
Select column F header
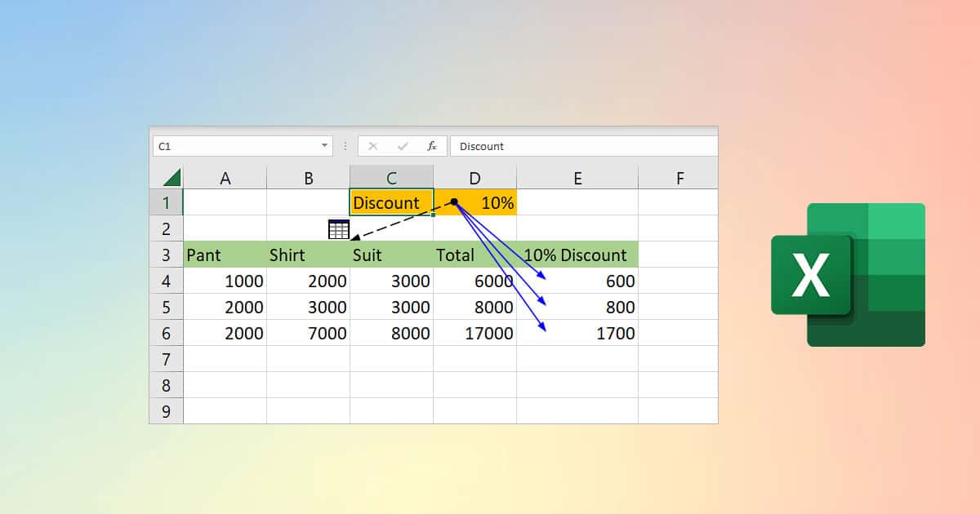click(x=679, y=178)
